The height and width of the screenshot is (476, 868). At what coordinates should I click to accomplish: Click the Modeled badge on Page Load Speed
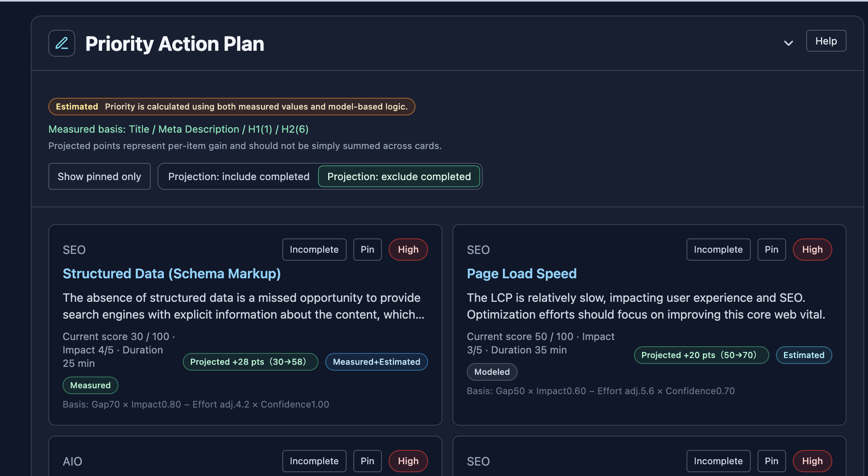[492, 371]
